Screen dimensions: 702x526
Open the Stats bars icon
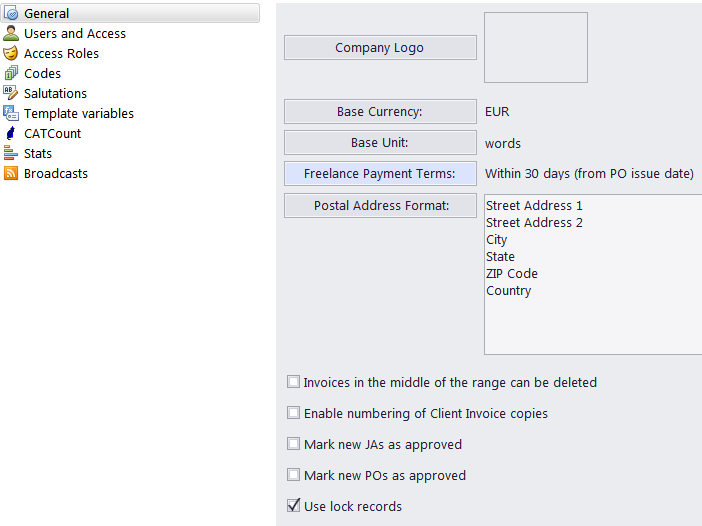[x=11, y=153]
